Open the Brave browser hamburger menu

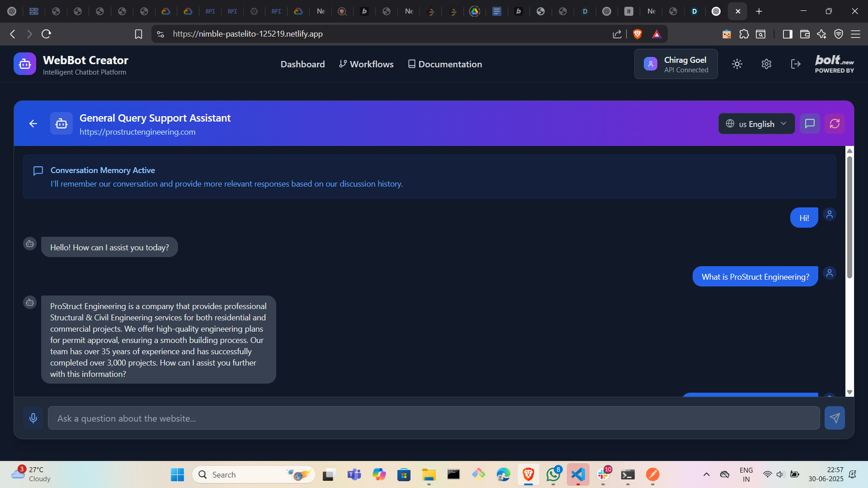pyautogui.click(x=855, y=34)
